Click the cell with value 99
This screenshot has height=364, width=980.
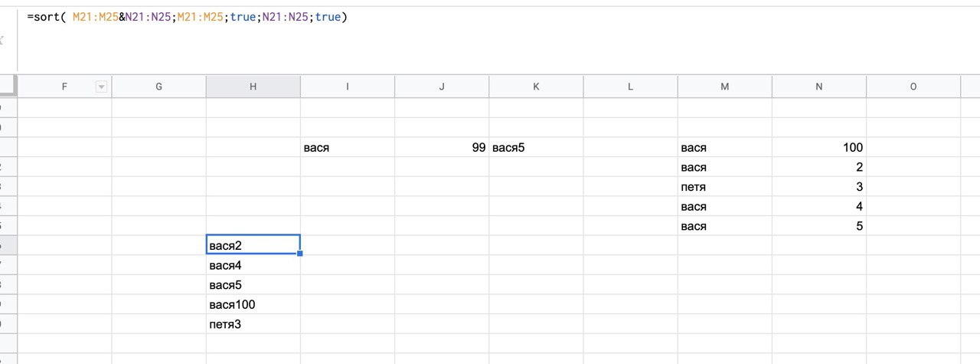[x=442, y=148]
